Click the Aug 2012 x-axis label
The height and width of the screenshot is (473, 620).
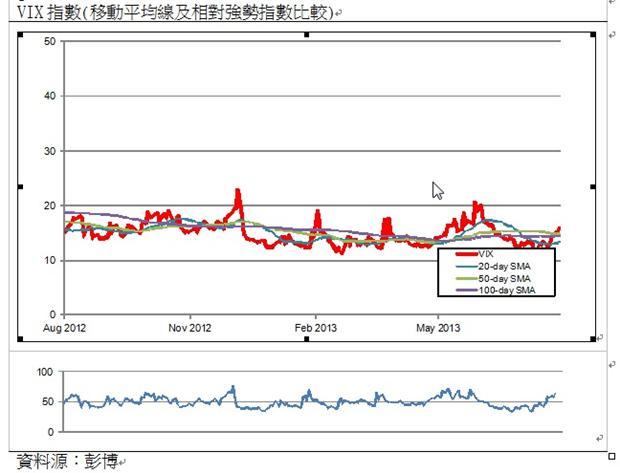64,327
